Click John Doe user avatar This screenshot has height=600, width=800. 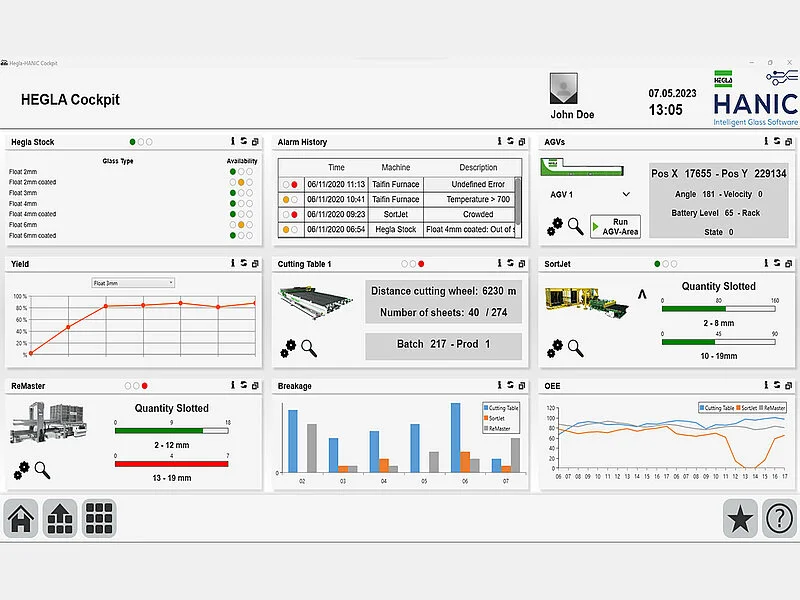click(x=564, y=88)
